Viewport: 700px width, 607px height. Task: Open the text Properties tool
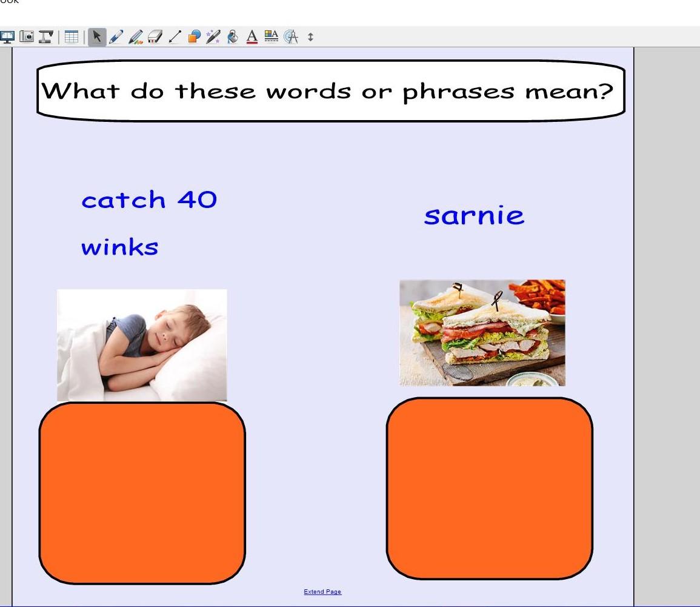(272, 37)
